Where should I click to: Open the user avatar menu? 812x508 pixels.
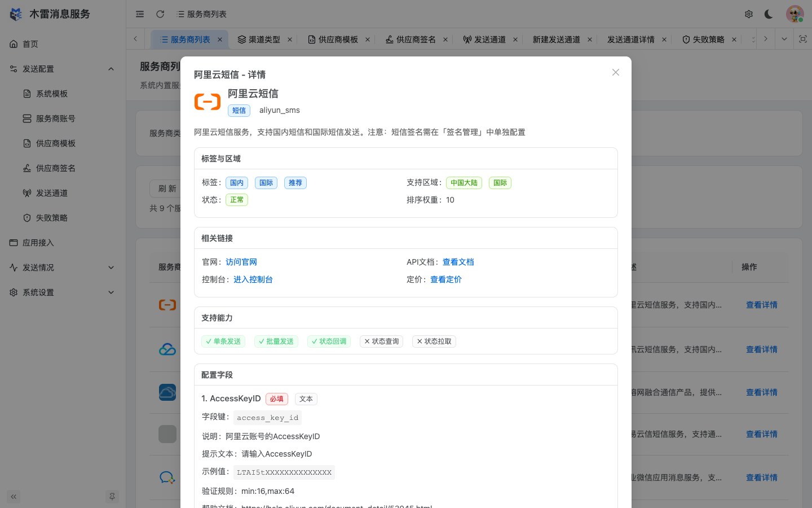(x=795, y=14)
